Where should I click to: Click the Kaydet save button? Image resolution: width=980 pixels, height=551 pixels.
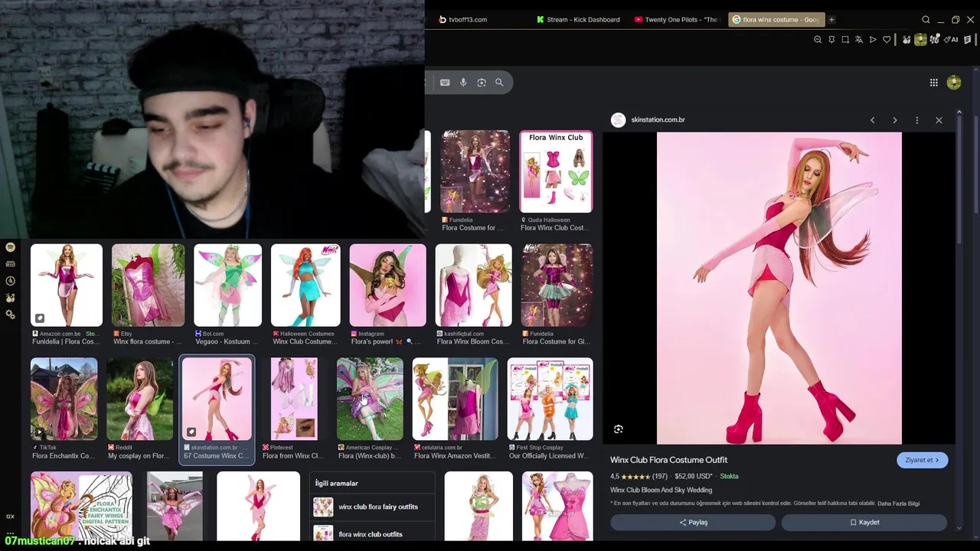click(x=864, y=522)
